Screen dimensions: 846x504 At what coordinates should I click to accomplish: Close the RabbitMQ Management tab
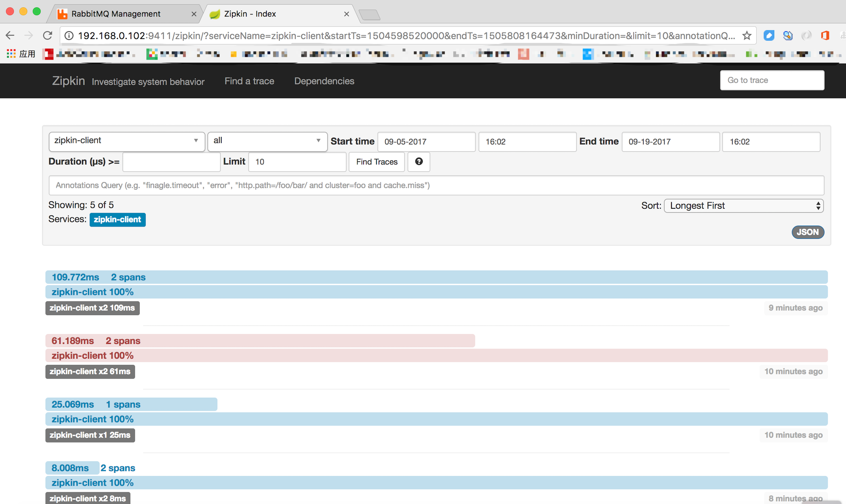pyautogui.click(x=194, y=14)
